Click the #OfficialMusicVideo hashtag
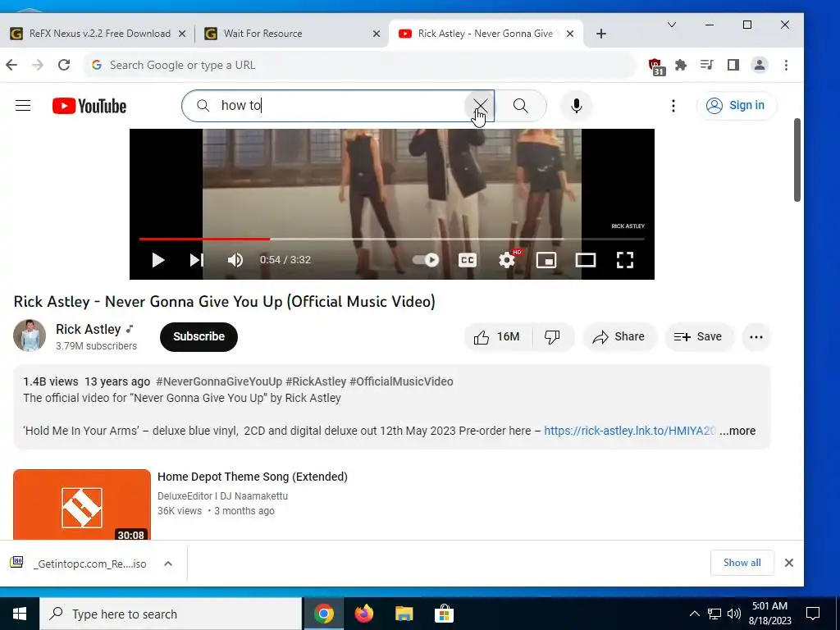 (401, 381)
